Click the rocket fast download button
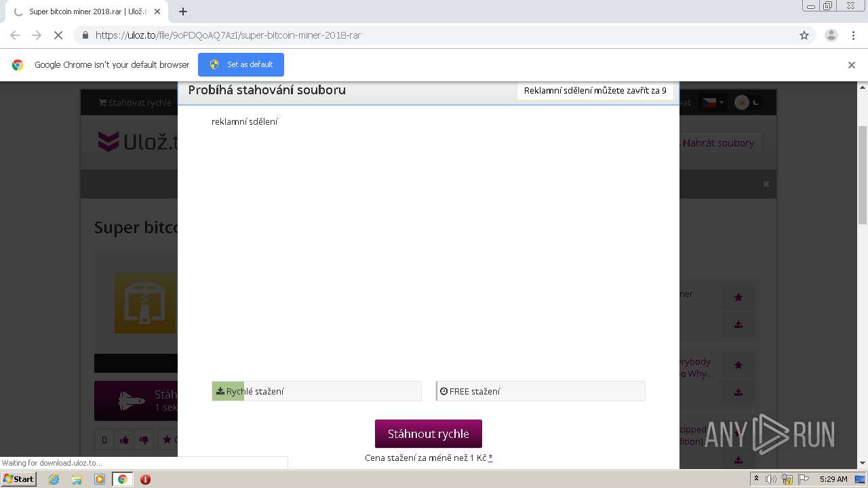Viewport: 868px width, 488px height. click(136, 401)
